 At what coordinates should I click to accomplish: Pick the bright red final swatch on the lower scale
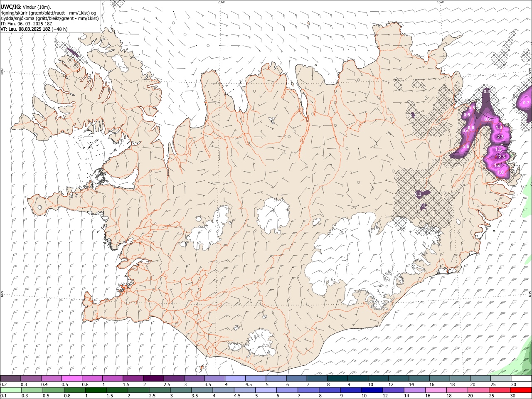pyautogui.click(x=521, y=390)
